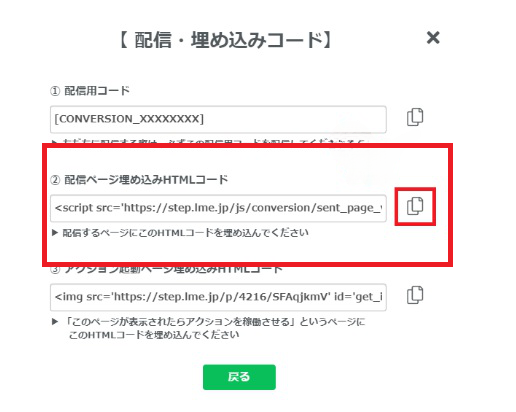Click the hint 配信するページにこのHTMLコードを埋め込んでください
This screenshot has width=516, height=412.
(185, 233)
